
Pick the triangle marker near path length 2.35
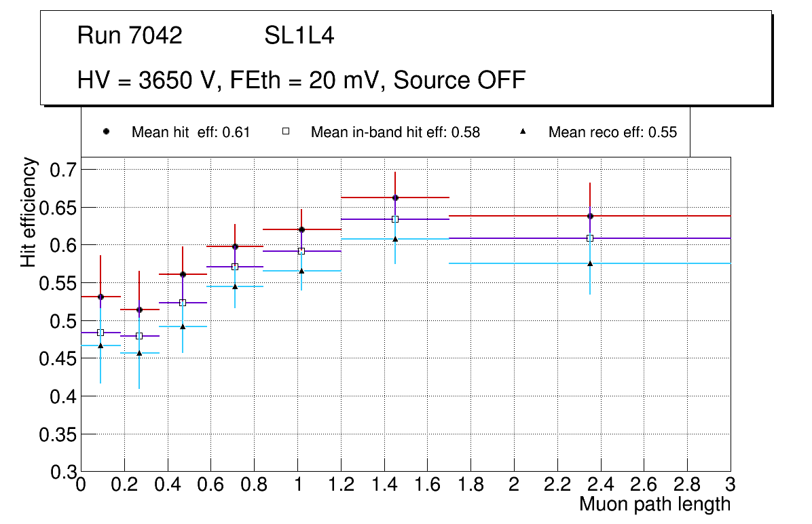[590, 263]
